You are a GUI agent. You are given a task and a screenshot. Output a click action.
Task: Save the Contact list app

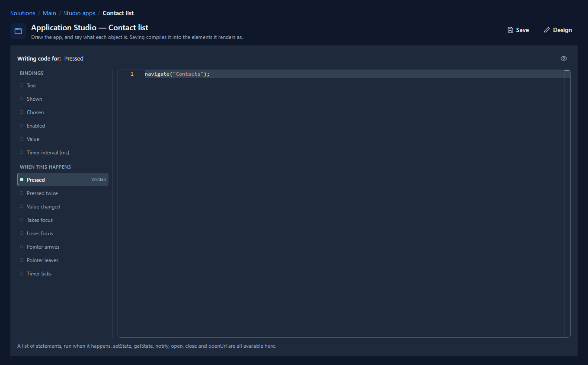click(518, 30)
